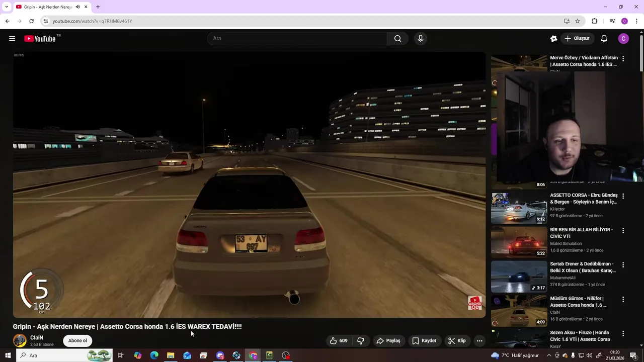Open options for Sertab Erener video
644x362 pixels.
click(x=623, y=265)
